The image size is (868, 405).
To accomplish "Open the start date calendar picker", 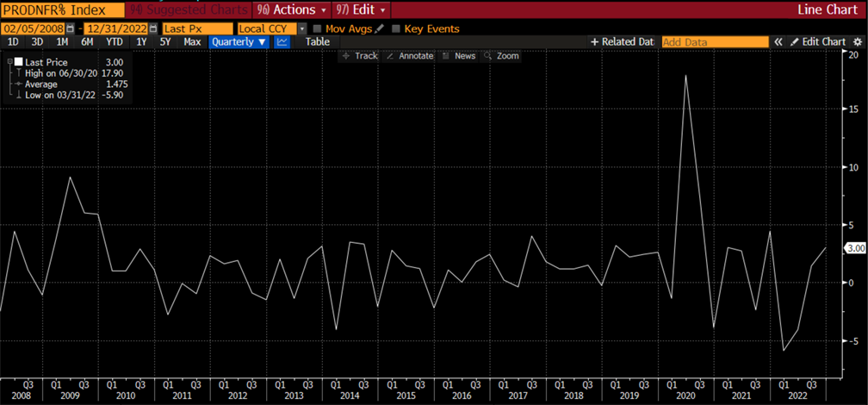I will (x=71, y=28).
